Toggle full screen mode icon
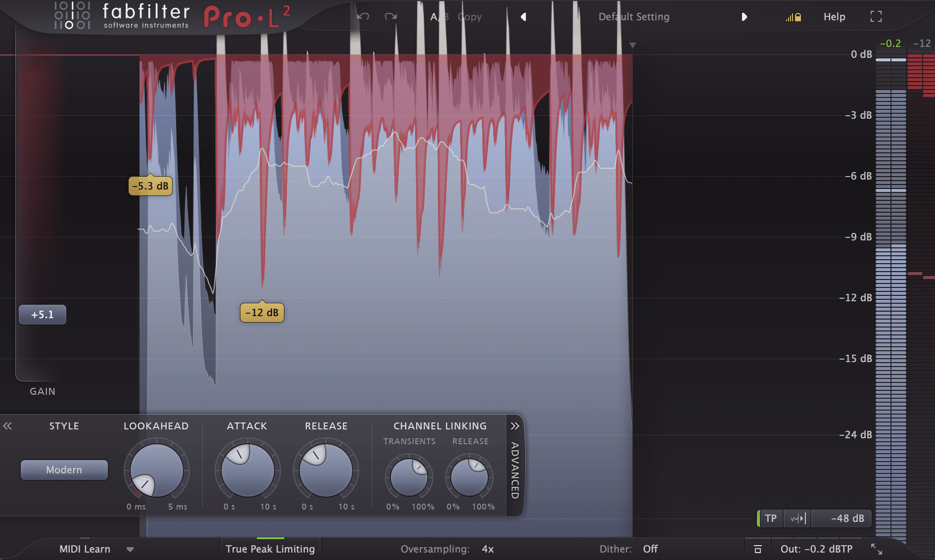Viewport: 935px width, 560px height. [x=876, y=17]
